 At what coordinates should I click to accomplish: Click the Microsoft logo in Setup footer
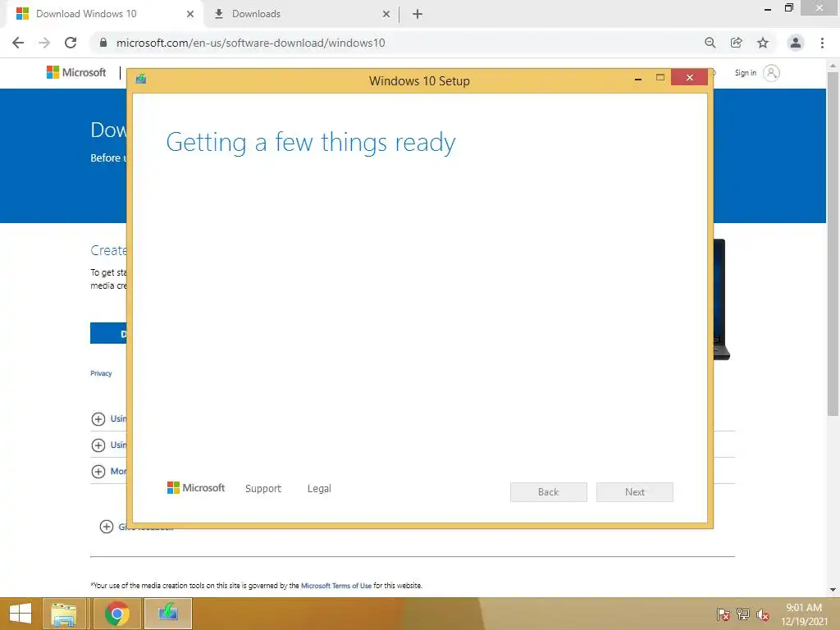(x=196, y=487)
